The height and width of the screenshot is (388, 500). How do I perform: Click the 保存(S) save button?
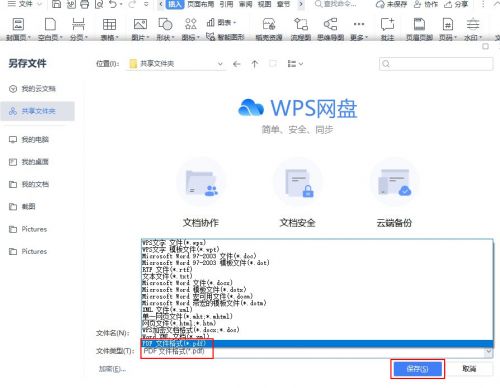tap(417, 369)
